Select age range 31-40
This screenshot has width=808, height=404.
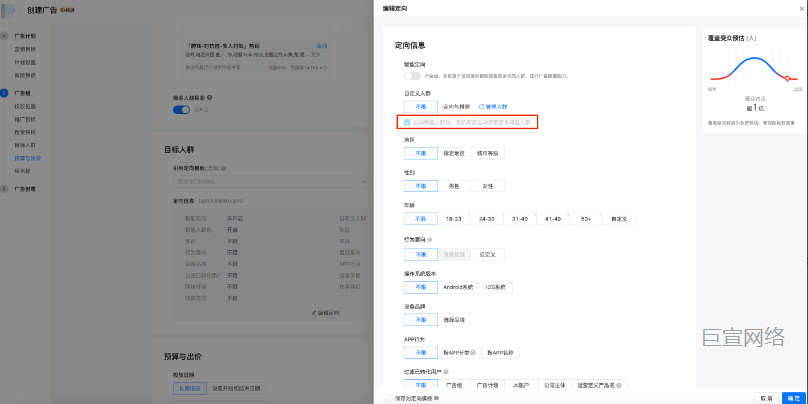click(x=520, y=218)
